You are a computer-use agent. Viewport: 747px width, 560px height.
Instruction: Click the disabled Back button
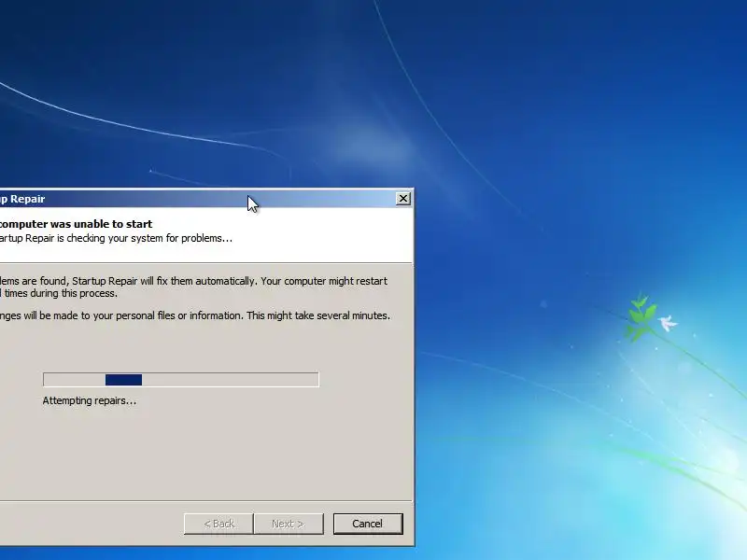click(218, 524)
